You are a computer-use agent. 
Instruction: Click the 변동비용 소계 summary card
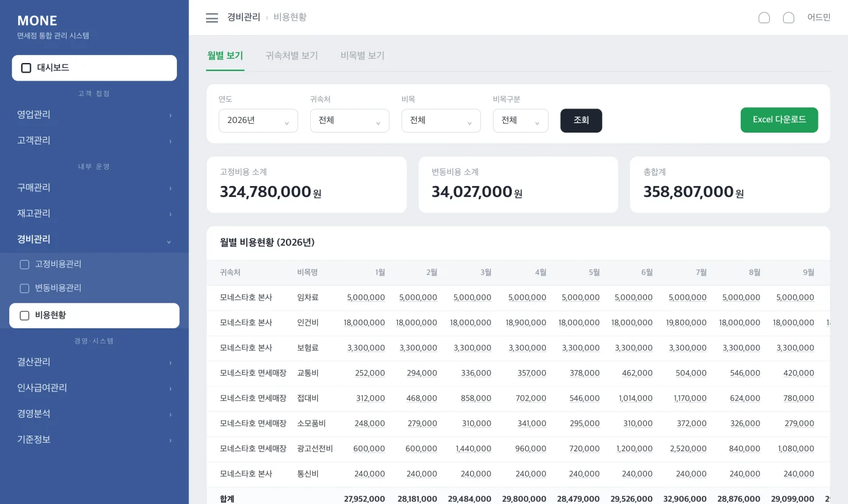point(518,185)
